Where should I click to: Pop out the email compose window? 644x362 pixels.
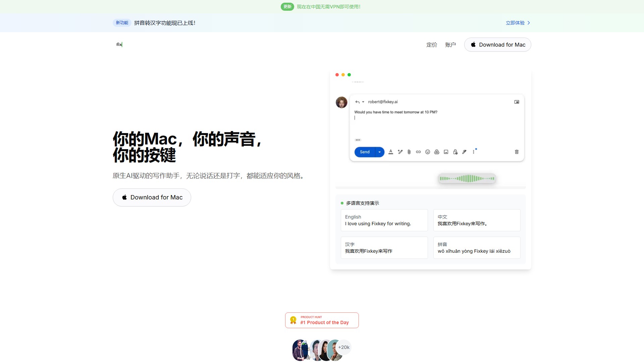pyautogui.click(x=517, y=102)
